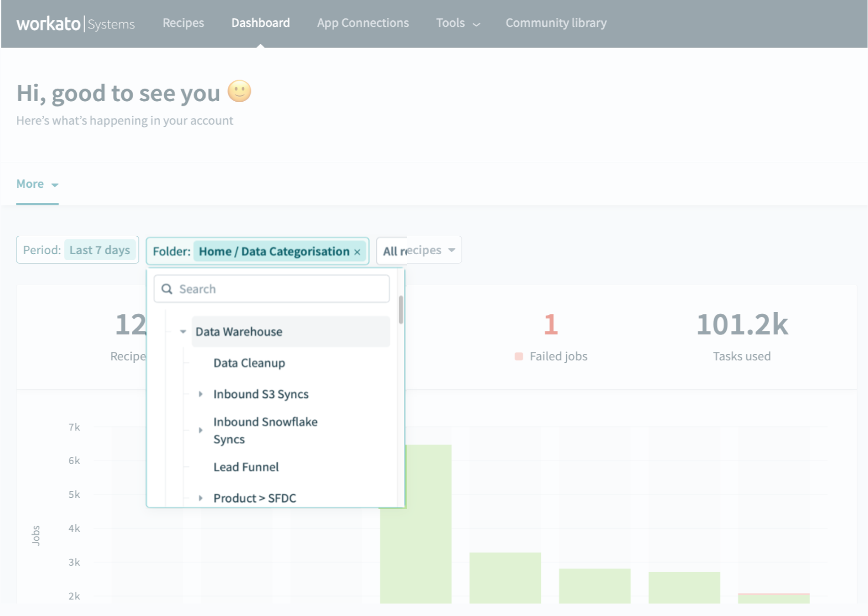Click the folder list scrollbar thumb

(401, 310)
